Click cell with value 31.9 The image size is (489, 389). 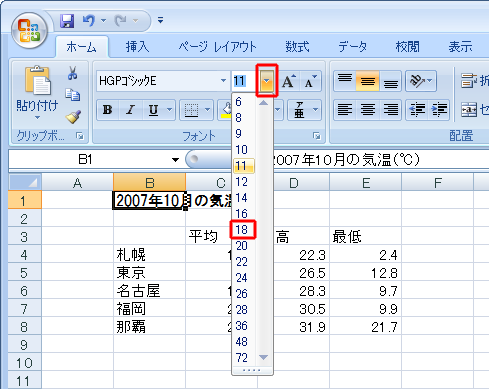(x=293, y=327)
